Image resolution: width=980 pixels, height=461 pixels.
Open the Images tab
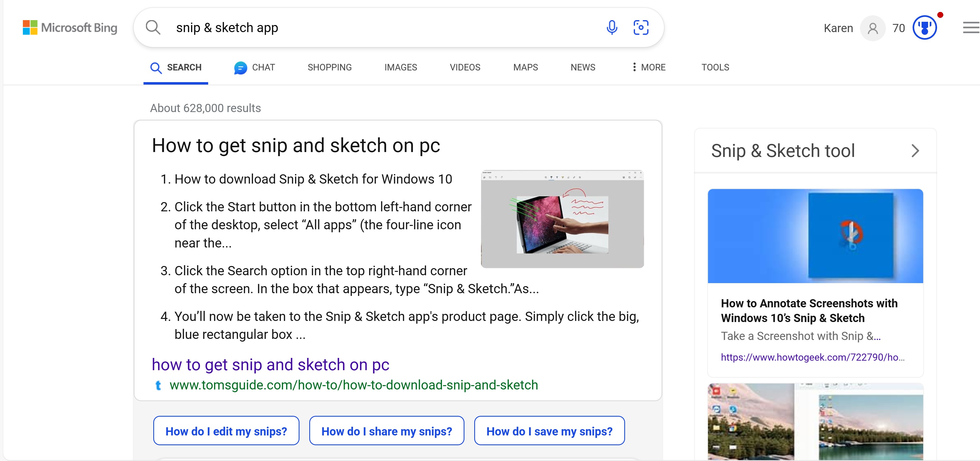(x=401, y=67)
